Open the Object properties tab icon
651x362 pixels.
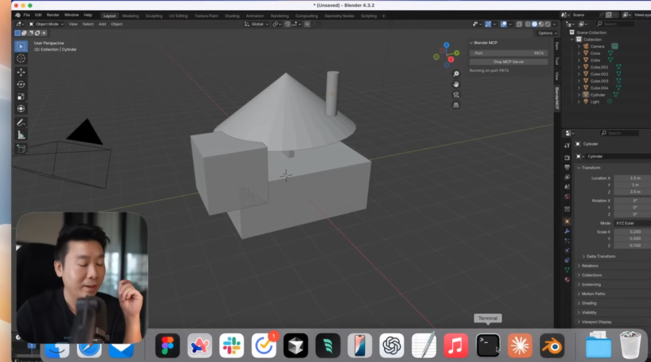pyautogui.click(x=567, y=222)
